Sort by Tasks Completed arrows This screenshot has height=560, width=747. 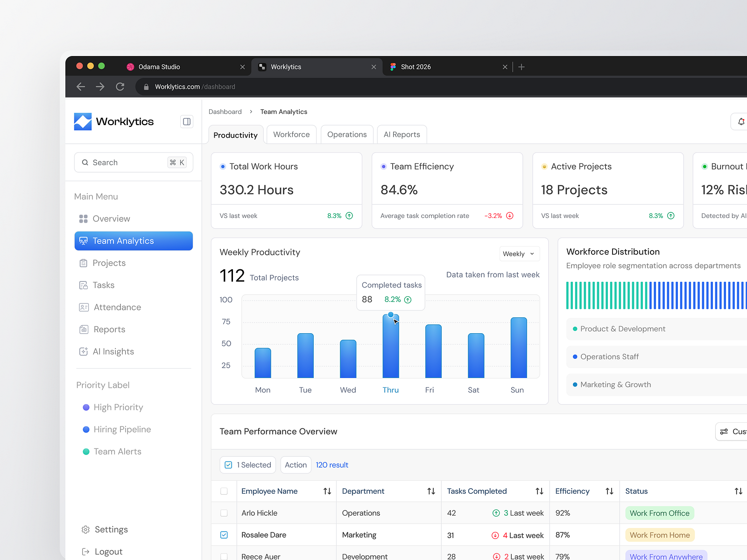539,491
